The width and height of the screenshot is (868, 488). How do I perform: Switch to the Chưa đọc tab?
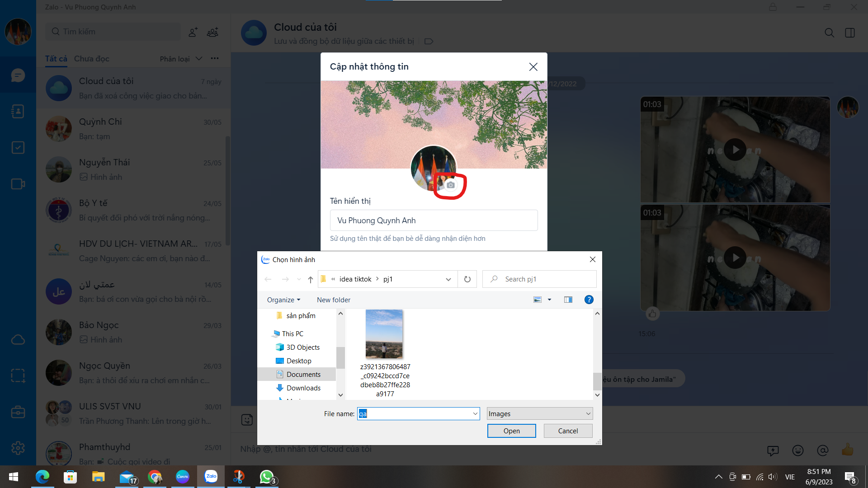pyautogui.click(x=92, y=59)
